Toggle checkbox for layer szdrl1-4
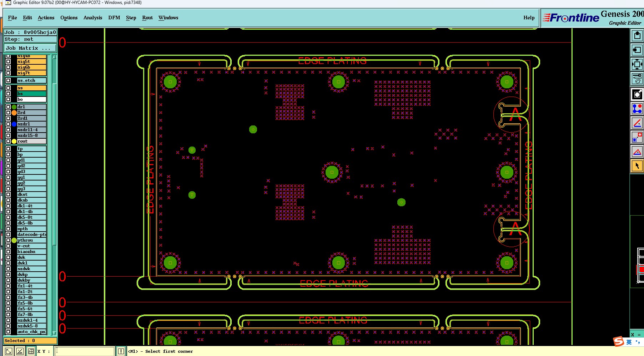 pos(8,130)
